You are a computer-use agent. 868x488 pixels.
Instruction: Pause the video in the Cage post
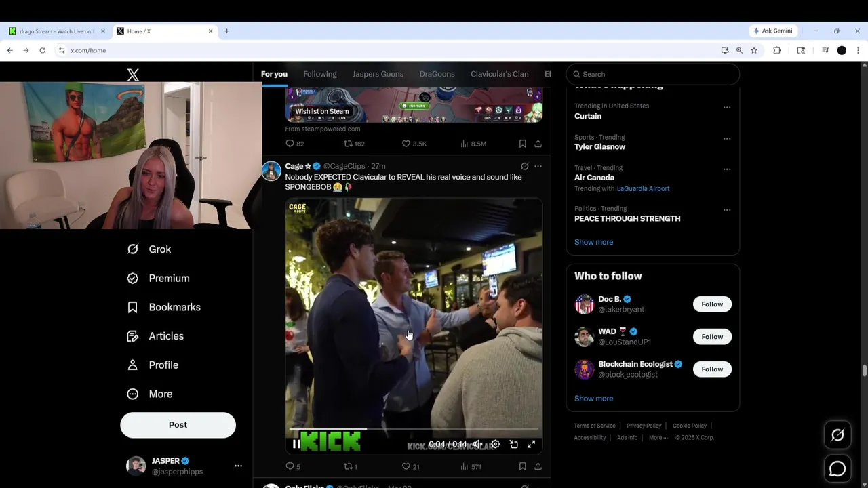pyautogui.click(x=296, y=444)
